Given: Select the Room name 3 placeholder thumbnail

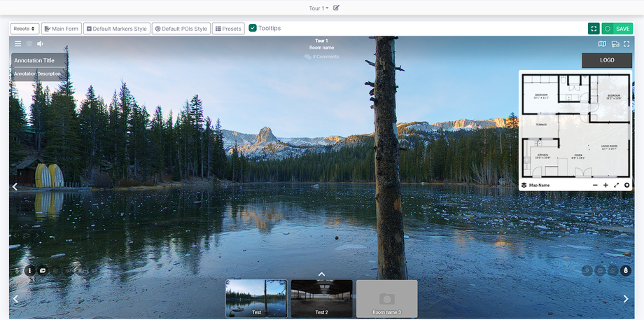Looking at the screenshot, I should coord(387,298).
